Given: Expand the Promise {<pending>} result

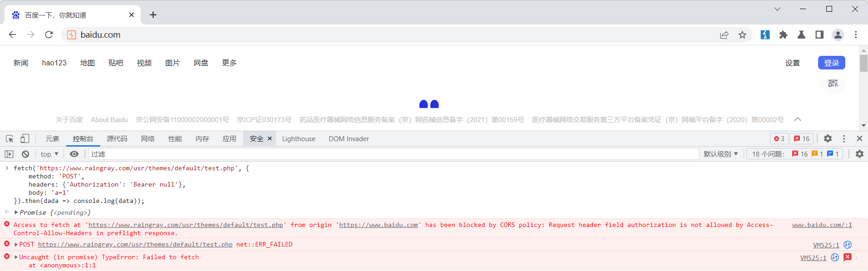Looking at the screenshot, I should [16, 212].
